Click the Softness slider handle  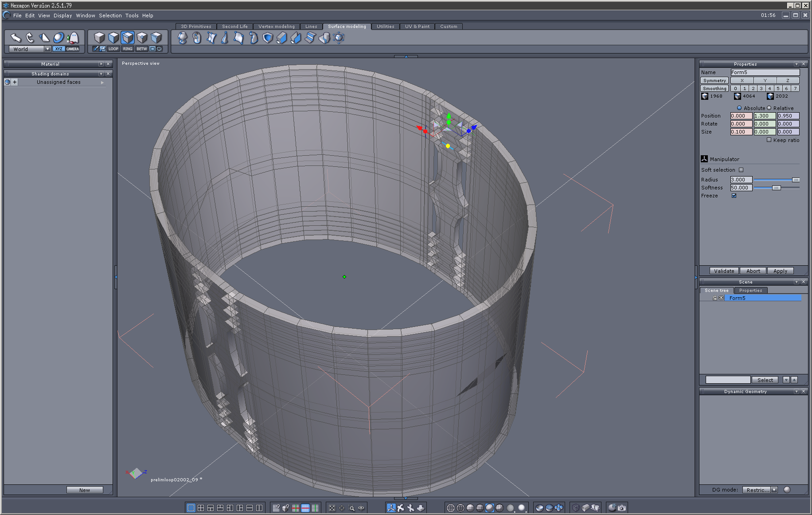tap(776, 188)
